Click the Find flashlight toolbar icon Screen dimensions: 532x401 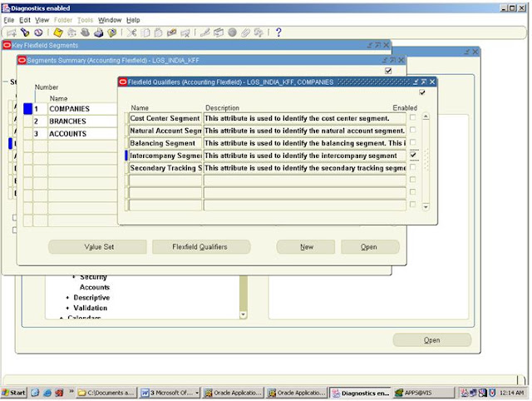pos(25,32)
